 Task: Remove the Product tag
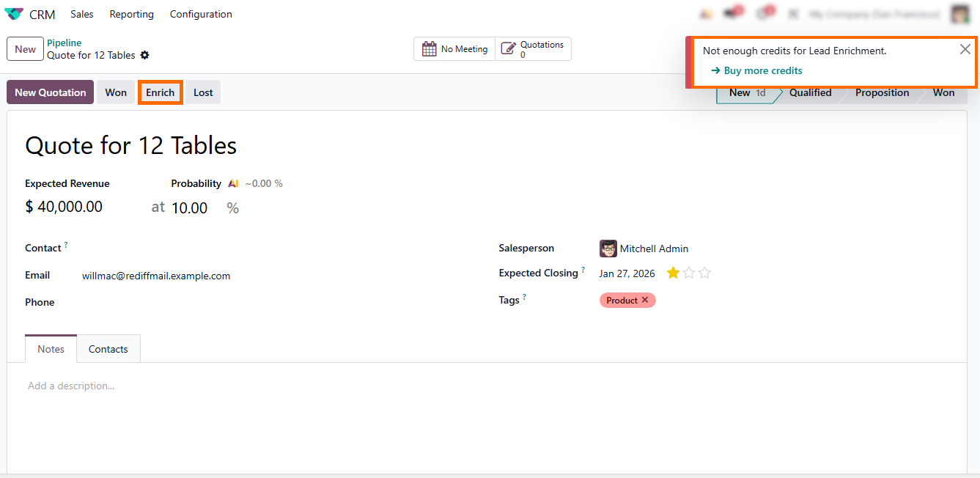[x=645, y=301]
